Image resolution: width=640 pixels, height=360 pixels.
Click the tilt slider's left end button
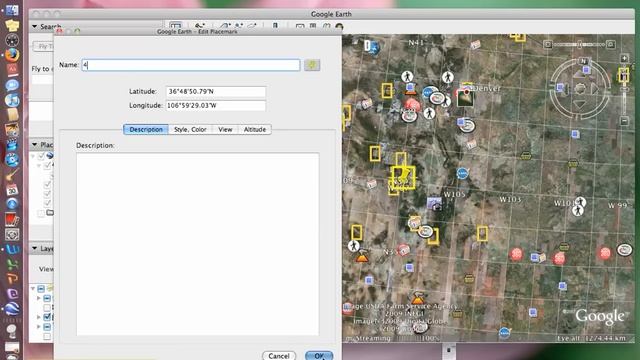[x=548, y=44]
